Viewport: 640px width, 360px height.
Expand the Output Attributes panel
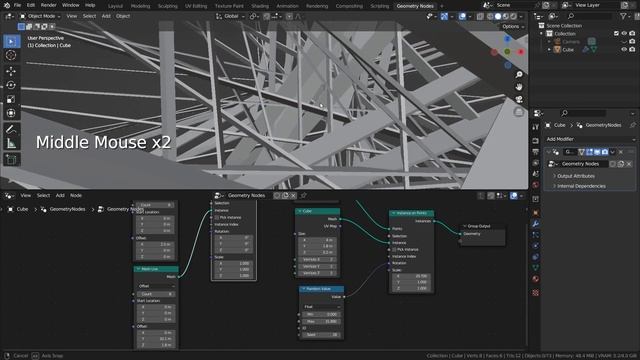click(x=576, y=176)
